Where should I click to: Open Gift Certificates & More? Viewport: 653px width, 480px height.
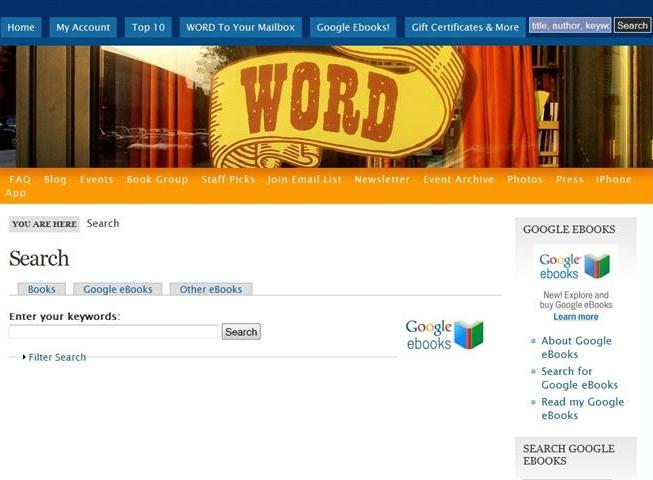pos(465,27)
